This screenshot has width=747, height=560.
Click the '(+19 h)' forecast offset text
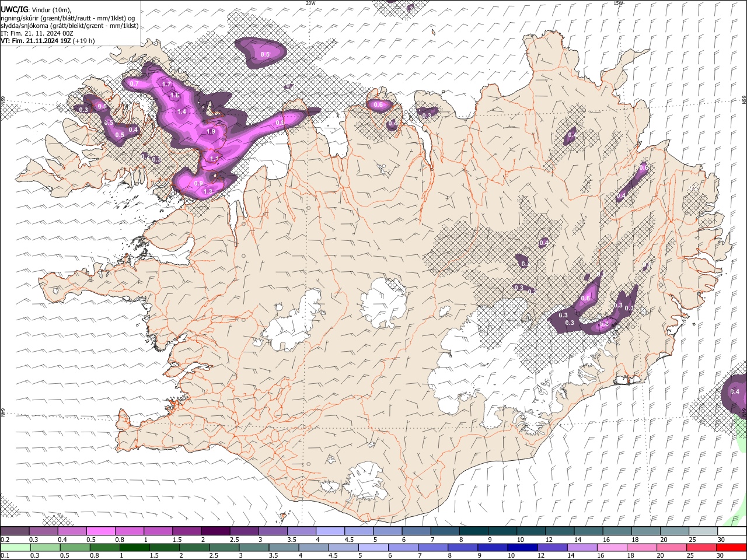point(83,41)
